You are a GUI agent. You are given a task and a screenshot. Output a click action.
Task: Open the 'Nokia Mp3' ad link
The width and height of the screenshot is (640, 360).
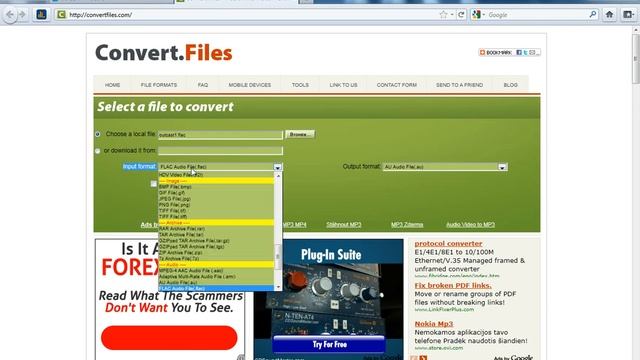434,324
